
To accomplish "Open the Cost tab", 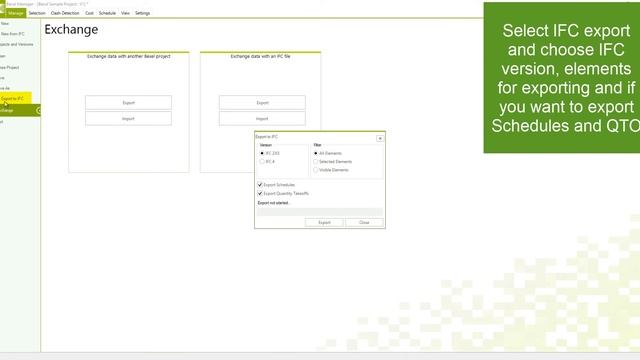I will pos(89,13).
